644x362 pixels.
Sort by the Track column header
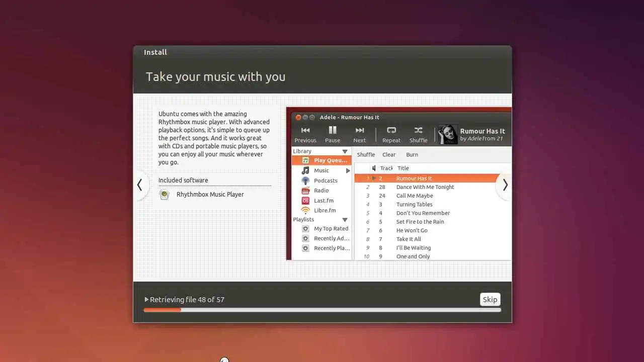[x=386, y=168]
